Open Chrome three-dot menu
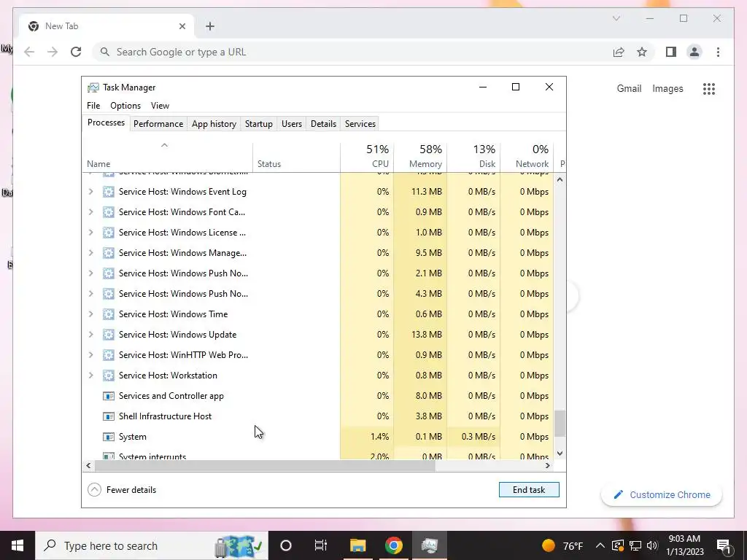 click(718, 52)
